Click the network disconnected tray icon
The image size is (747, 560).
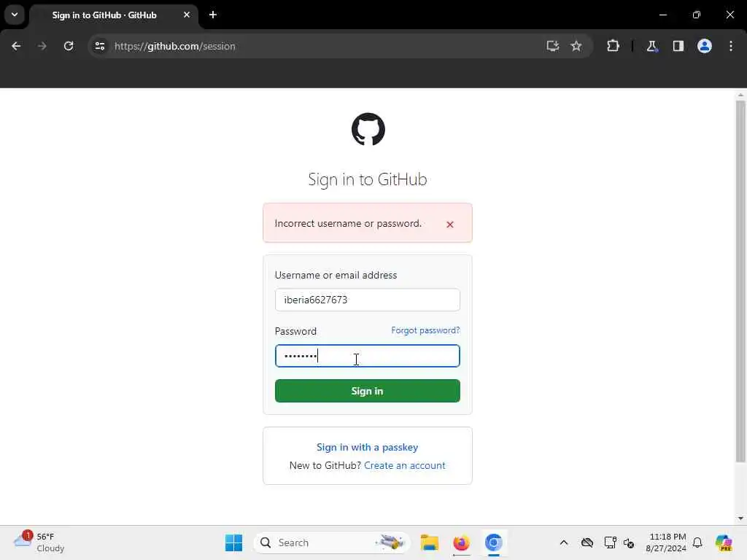tap(629, 542)
